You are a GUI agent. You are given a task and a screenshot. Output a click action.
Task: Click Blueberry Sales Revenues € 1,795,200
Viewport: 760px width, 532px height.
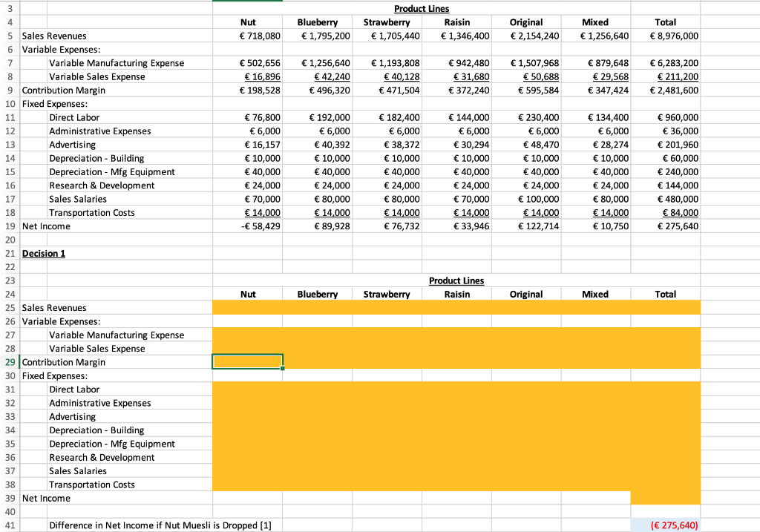coord(318,36)
